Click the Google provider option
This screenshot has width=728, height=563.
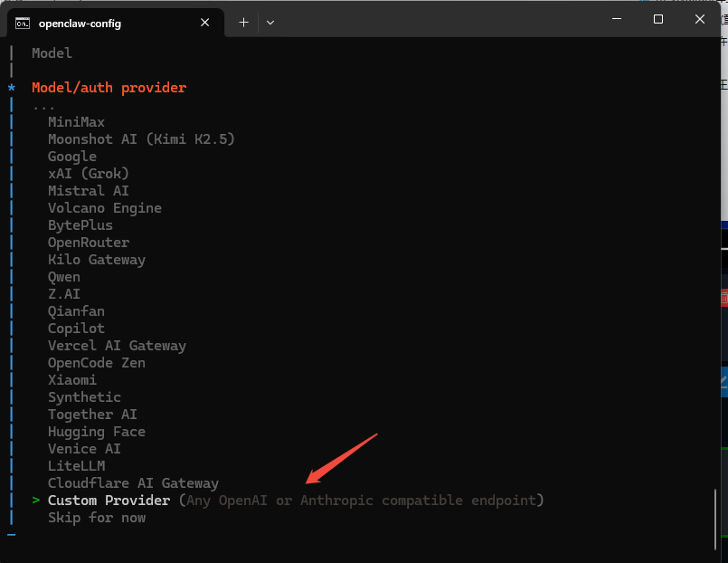pos(72,157)
